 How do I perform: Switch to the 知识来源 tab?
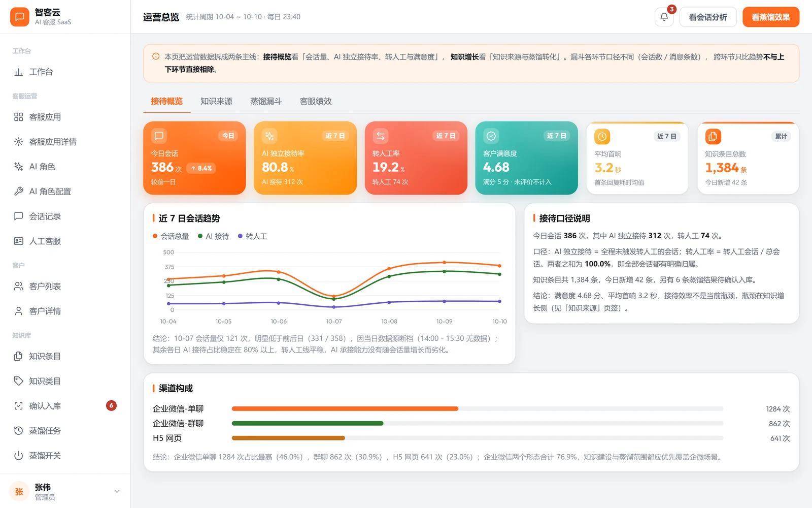tap(216, 101)
